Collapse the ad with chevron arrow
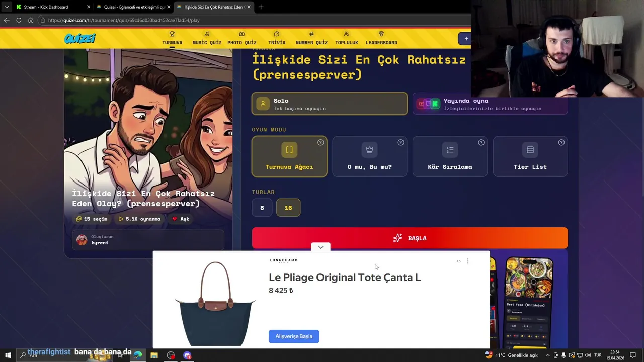Screen dimensions: 644x362 320,247
